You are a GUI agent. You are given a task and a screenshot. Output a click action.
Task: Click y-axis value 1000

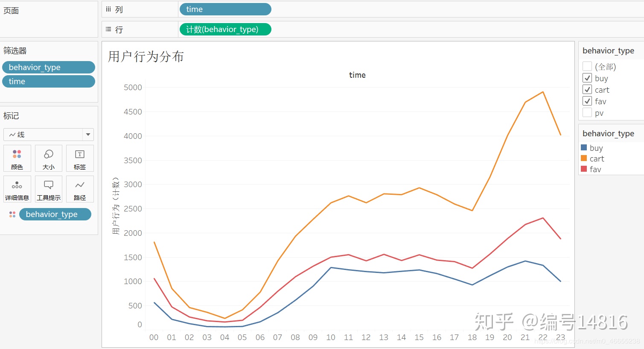pos(133,282)
